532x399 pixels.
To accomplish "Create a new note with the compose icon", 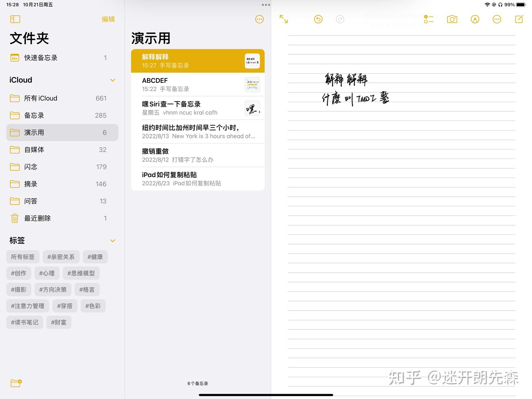I will (519, 19).
